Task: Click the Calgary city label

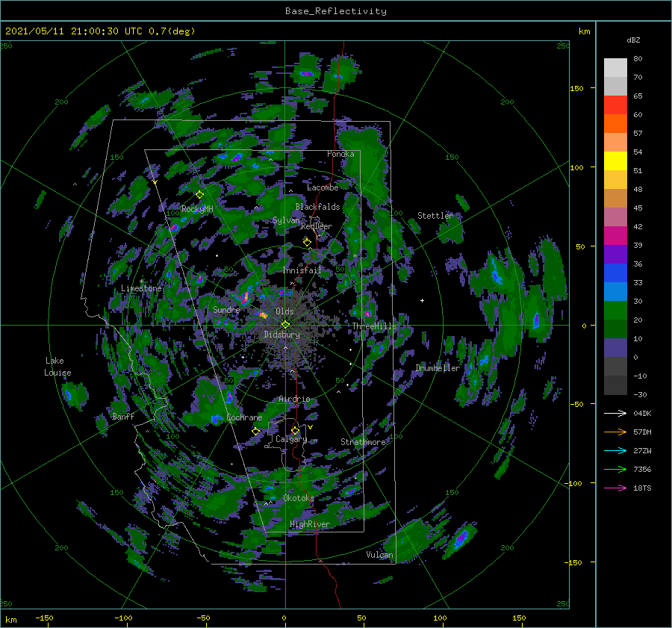Action: 291,439
